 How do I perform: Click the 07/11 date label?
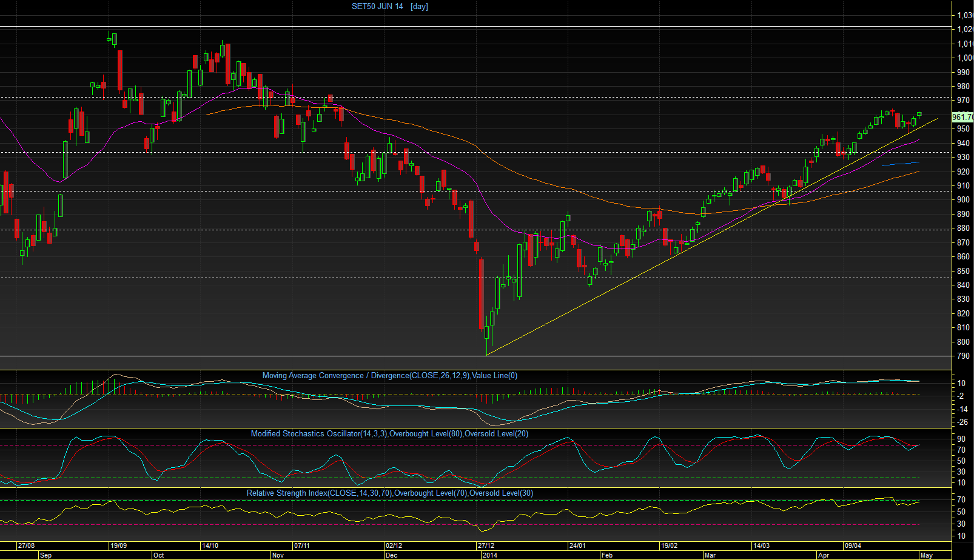click(x=302, y=545)
